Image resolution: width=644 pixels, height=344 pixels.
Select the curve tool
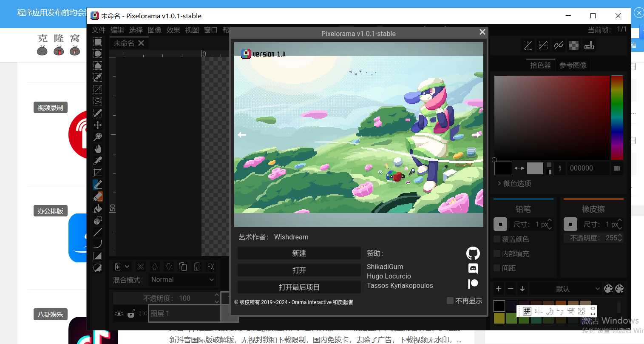[x=98, y=244]
